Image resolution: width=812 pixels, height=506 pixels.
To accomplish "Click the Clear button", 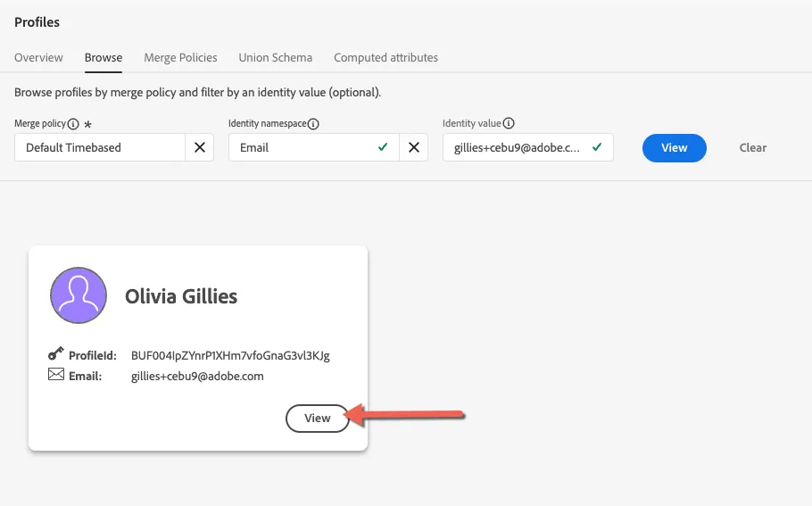I will 752,147.
